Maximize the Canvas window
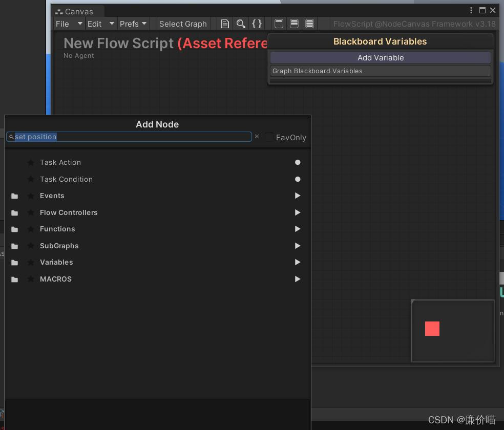504x430 pixels. pyautogui.click(x=482, y=10)
